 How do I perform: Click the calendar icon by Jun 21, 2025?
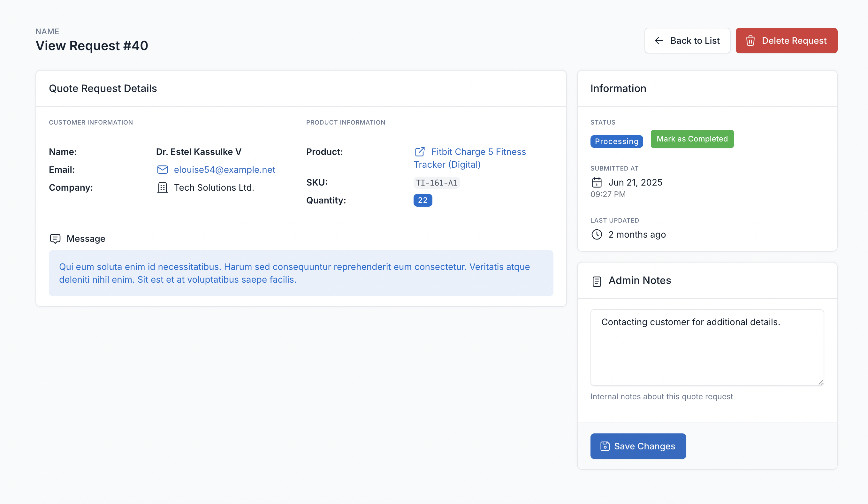click(x=597, y=182)
